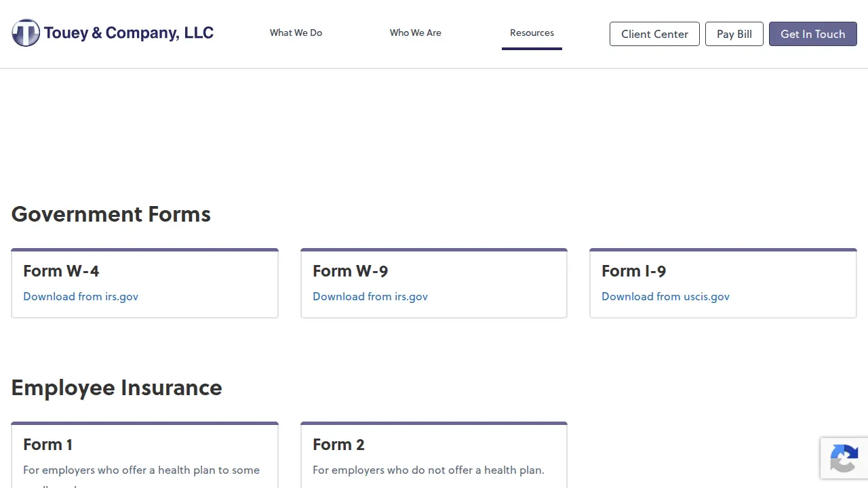Select the Resources menu item
The image size is (868, 488).
532,33
